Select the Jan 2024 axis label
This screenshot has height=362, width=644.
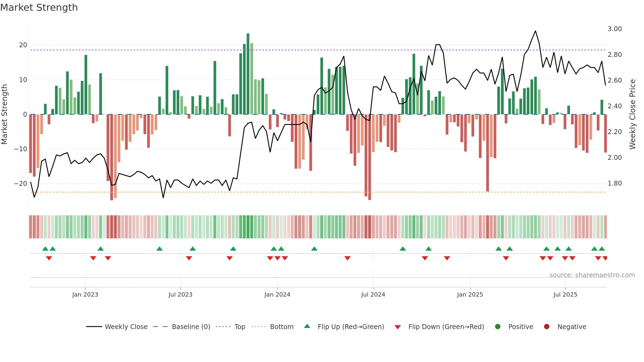[277, 294]
